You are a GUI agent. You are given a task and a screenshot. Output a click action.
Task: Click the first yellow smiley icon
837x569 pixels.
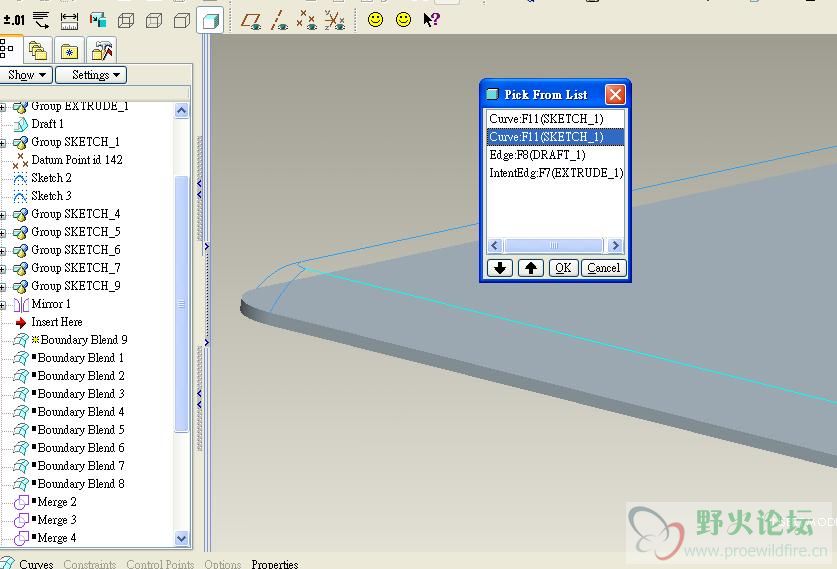pos(375,20)
